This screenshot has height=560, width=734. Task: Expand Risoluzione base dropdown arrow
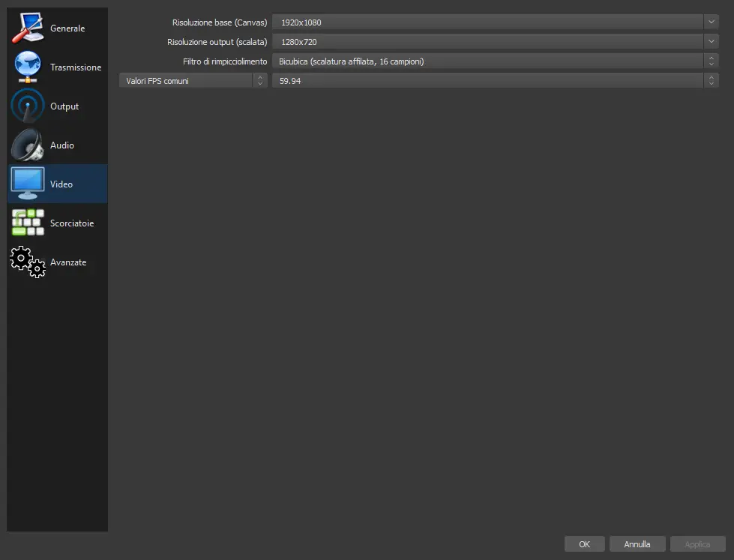tap(711, 22)
